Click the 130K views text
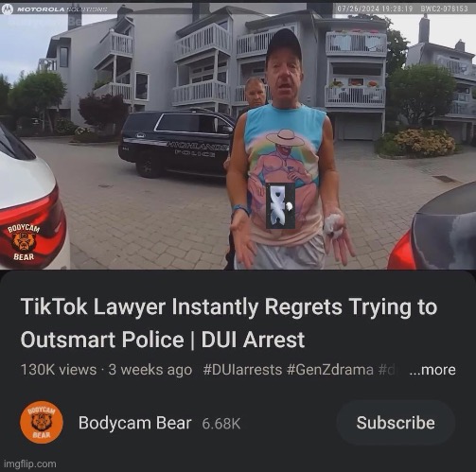476x472 pixels. pyautogui.click(x=59, y=370)
